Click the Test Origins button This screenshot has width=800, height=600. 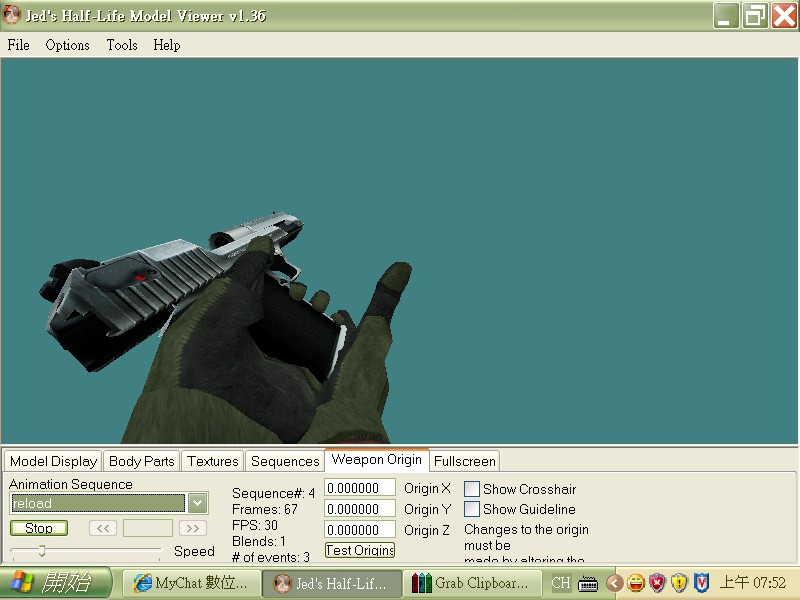360,550
